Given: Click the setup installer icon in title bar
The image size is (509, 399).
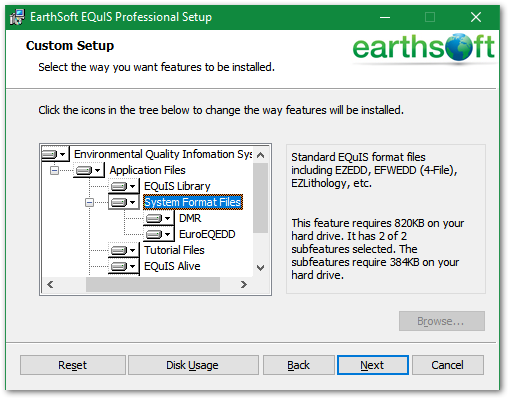Looking at the screenshot, I should point(17,17).
